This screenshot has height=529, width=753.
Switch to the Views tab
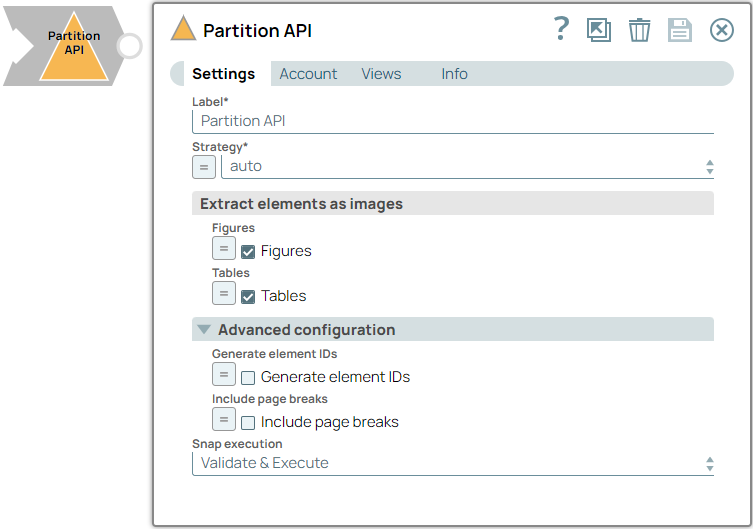[x=381, y=74]
